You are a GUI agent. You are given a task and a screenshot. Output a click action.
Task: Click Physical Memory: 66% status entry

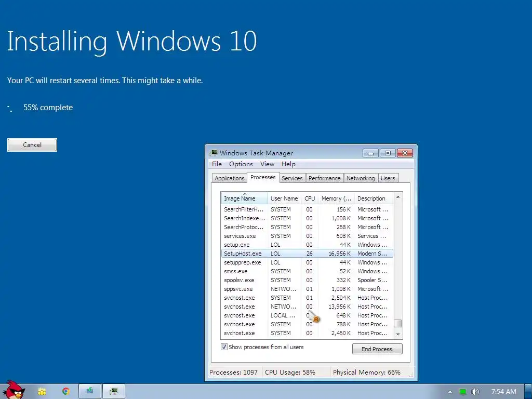367,372
